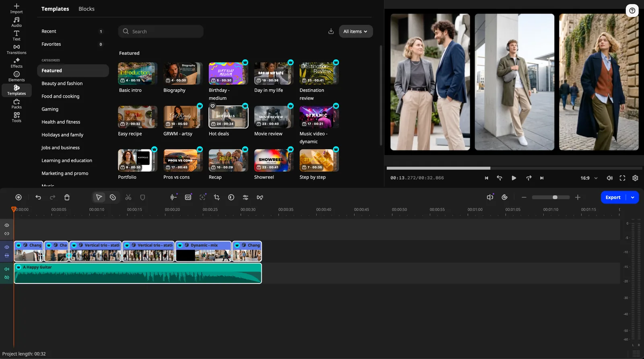Open the Elements panel

pyautogui.click(x=17, y=76)
